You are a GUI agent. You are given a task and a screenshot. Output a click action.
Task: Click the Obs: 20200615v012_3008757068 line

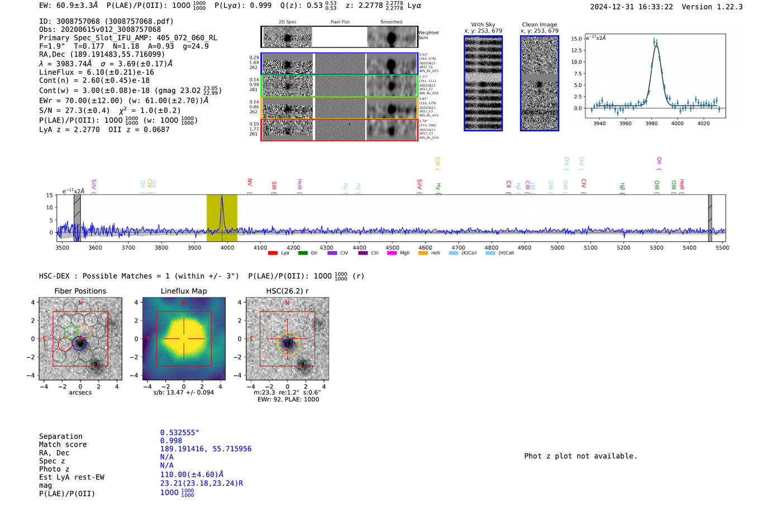pyautogui.click(x=100, y=30)
